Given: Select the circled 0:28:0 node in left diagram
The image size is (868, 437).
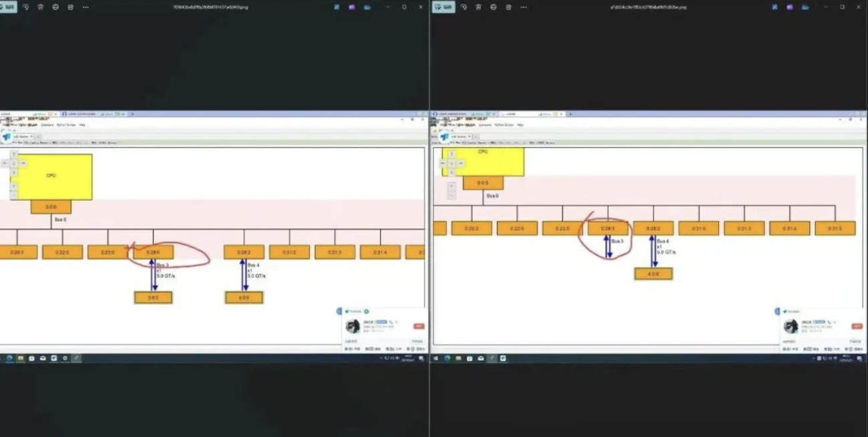Looking at the screenshot, I should point(153,252).
